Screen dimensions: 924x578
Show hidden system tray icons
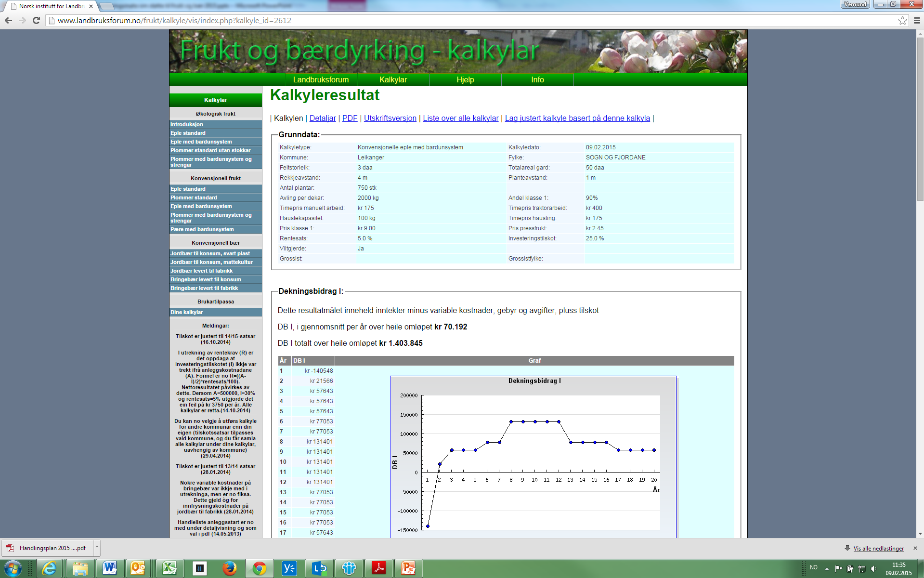[827, 568]
